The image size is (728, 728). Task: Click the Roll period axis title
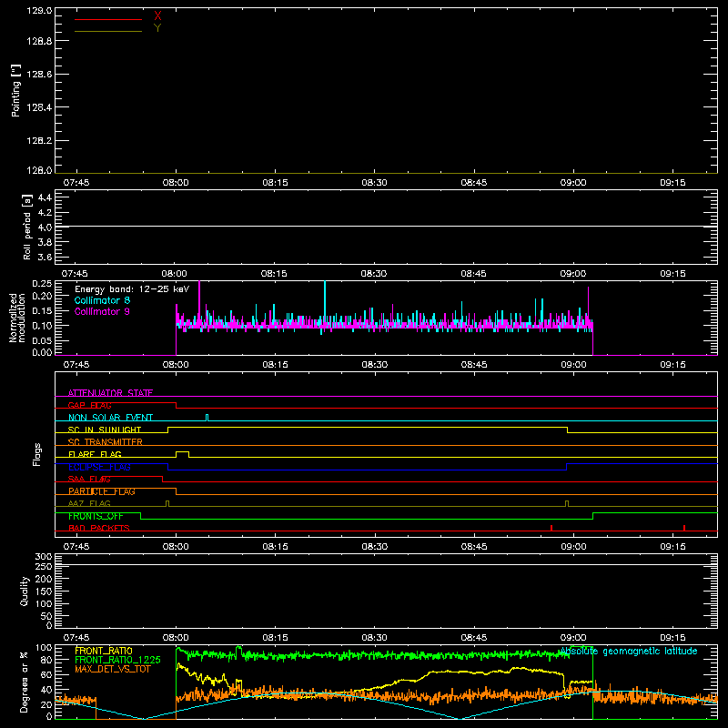[x=27, y=227]
